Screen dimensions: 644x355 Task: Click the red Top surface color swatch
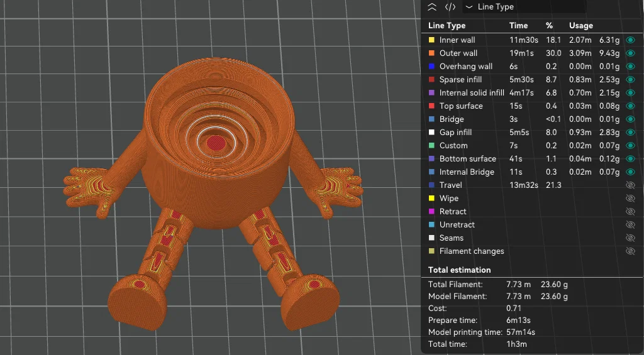[431, 106]
